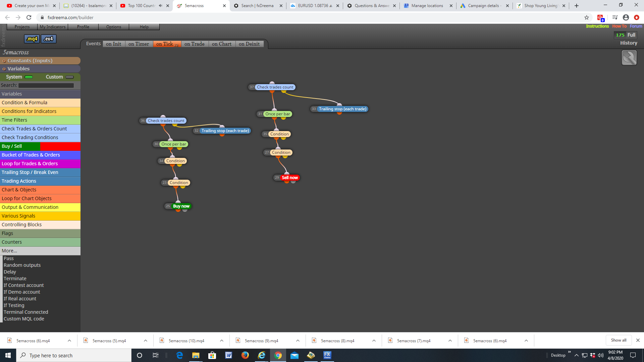Click Show all downloads

coord(619,340)
